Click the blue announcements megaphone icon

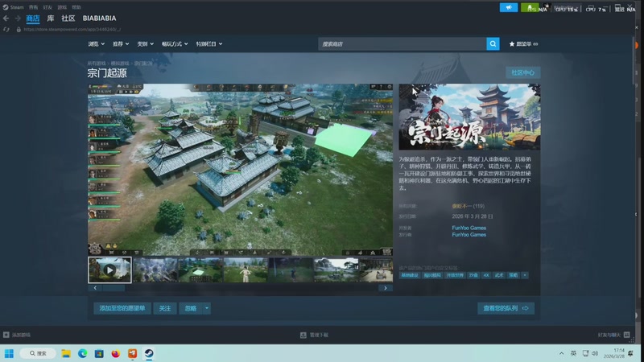pyautogui.click(x=509, y=7)
